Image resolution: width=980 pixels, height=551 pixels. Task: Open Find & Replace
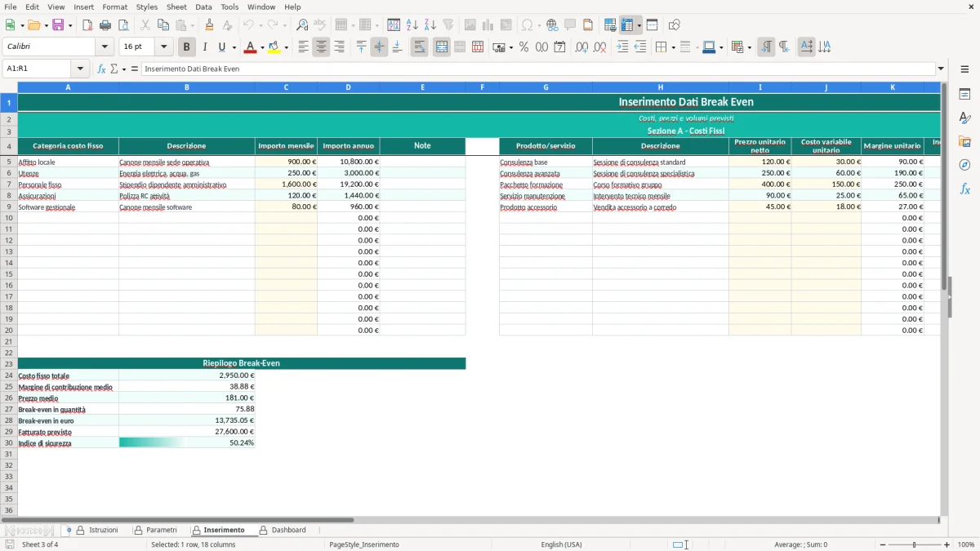pyautogui.click(x=302, y=25)
